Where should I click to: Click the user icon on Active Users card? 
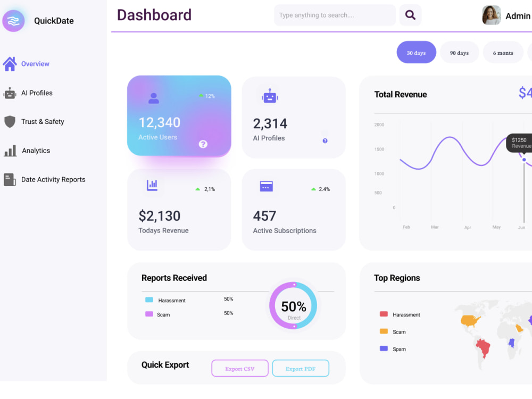click(154, 98)
